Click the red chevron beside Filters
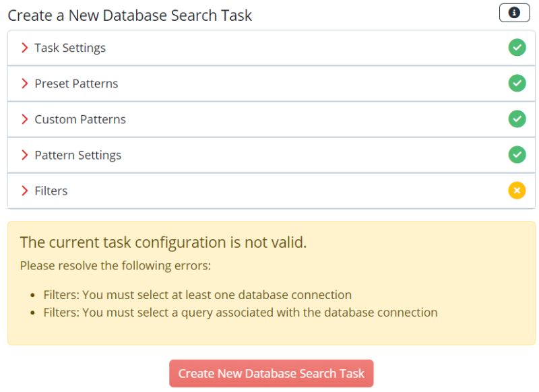Image resolution: width=539 pixels, height=392 pixels. tap(25, 190)
